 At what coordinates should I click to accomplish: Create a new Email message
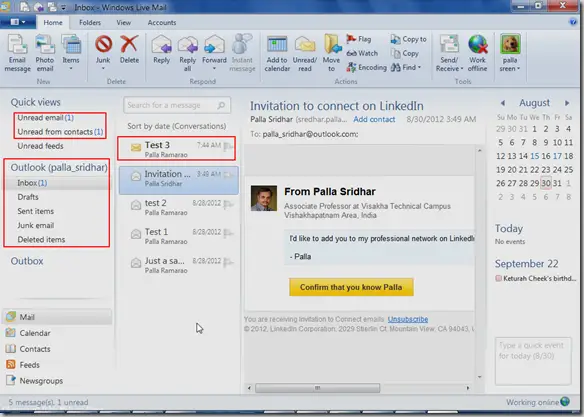click(x=17, y=53)
